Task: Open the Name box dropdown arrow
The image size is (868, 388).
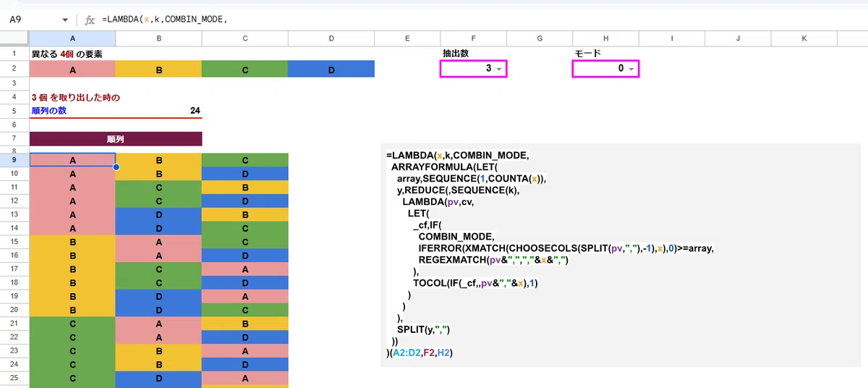Action: click(65, 20)
